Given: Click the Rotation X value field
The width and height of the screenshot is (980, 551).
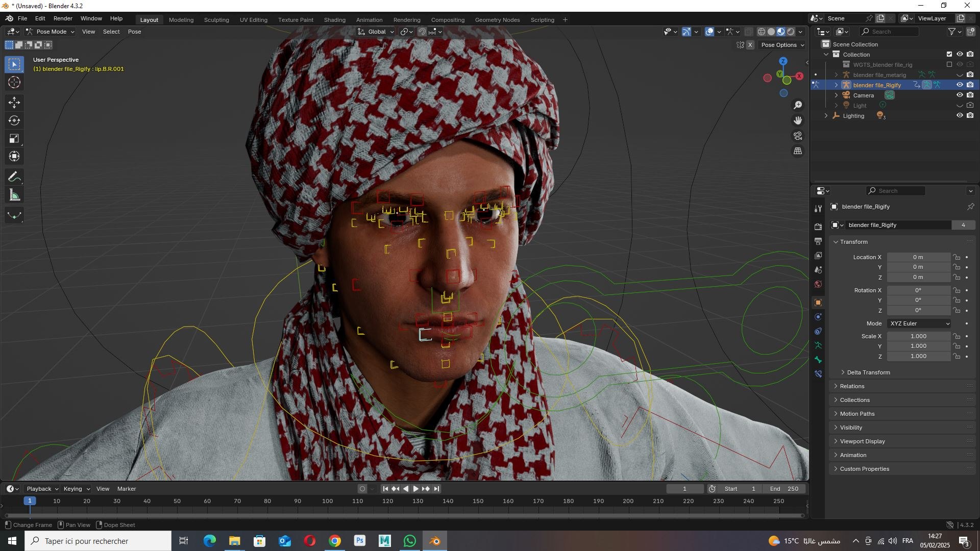Looking at the screenshot, I should click(918, 290).
